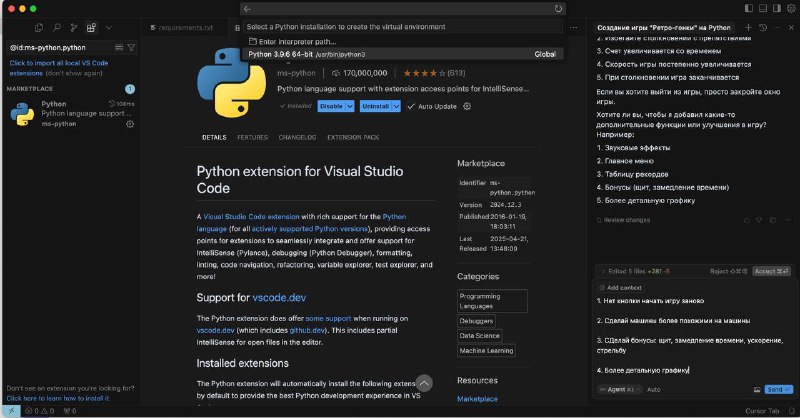
Task: Accept all edited changes
Action: pyautogui.click(x=771, y=272)
